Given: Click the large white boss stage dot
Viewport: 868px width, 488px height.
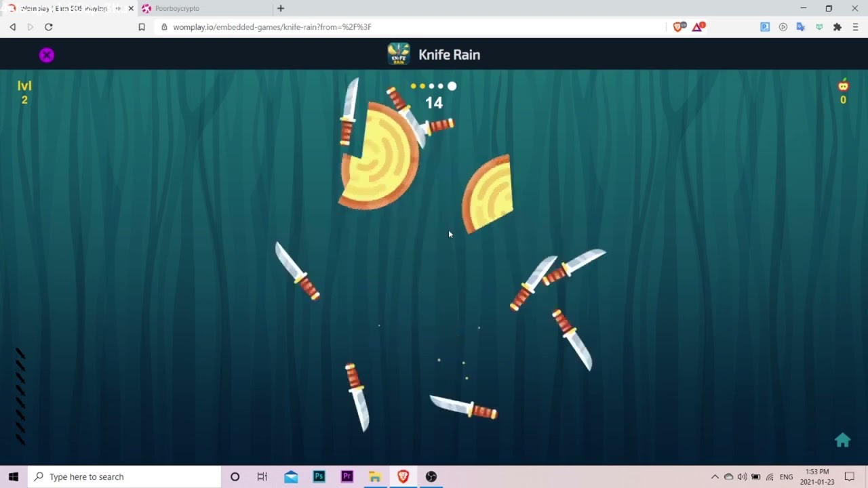Looking at the screenshot, I should point(452,86).
